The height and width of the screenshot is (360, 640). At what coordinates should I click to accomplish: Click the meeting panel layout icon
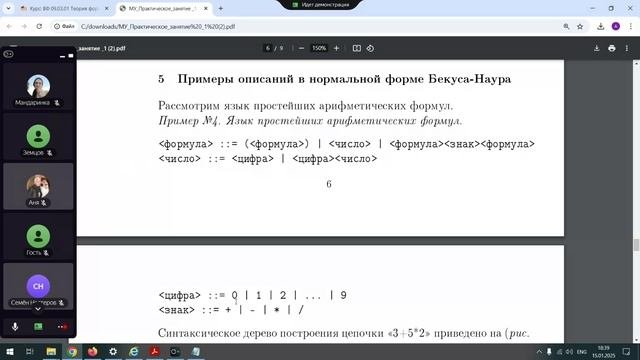point(8,54)
